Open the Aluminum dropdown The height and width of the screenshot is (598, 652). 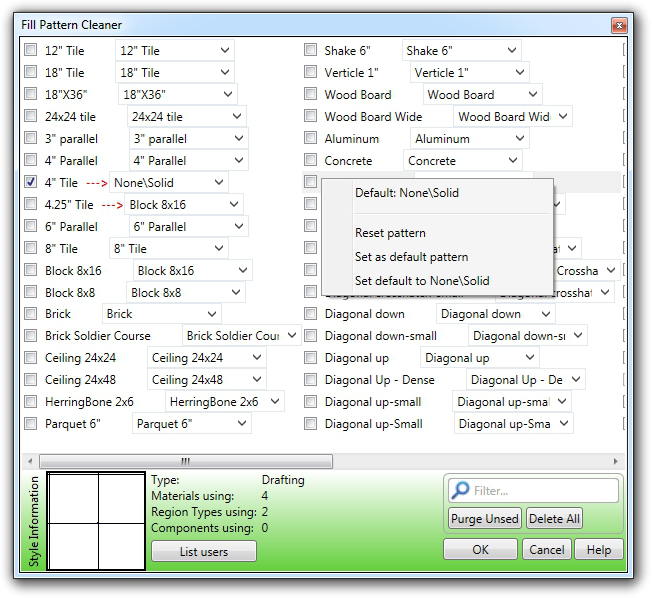tap(469, 138)
